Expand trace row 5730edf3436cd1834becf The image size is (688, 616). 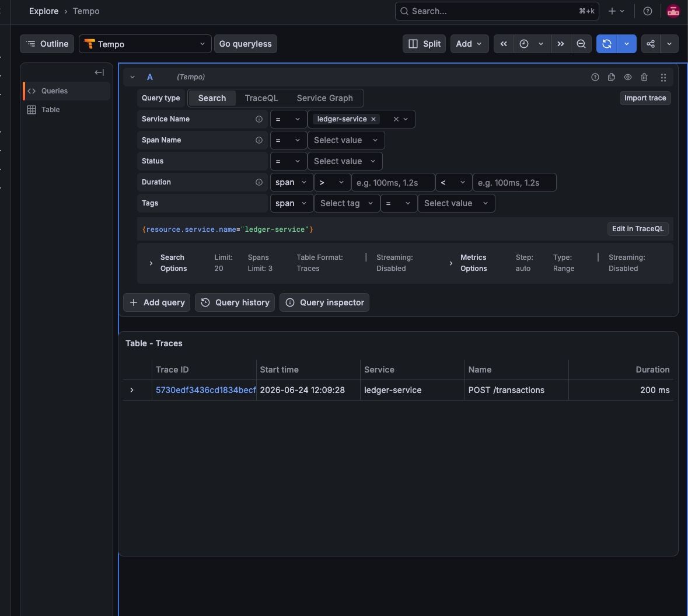(132, 390)
